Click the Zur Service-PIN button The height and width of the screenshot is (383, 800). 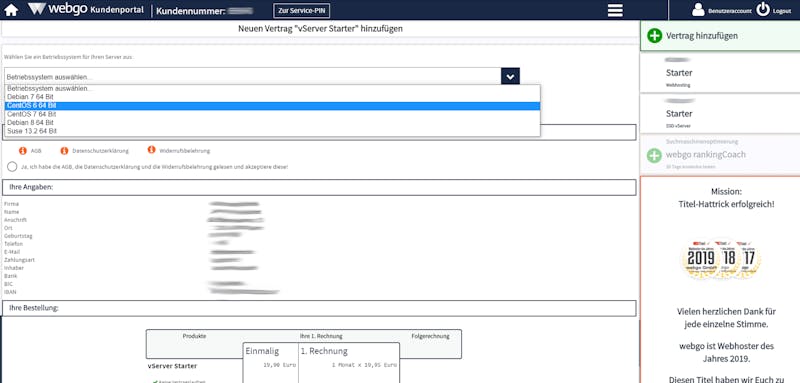click(x=302, y=11)
